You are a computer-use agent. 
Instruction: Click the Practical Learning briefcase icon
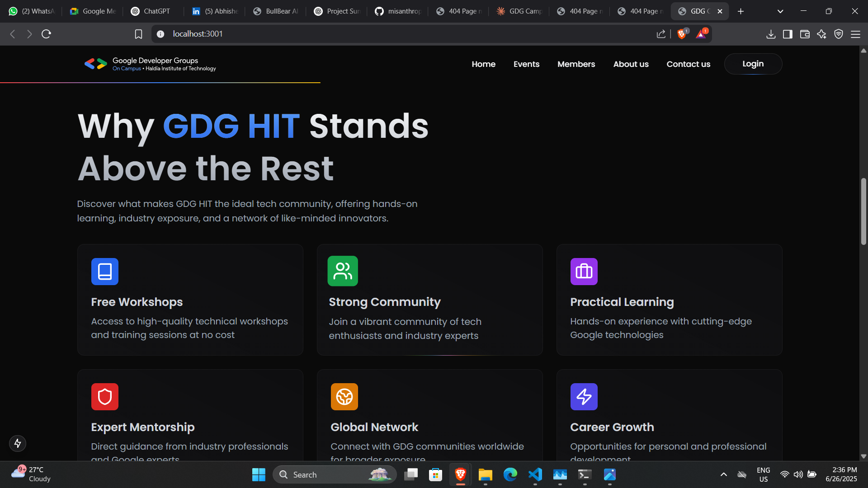tap(584, 272)
